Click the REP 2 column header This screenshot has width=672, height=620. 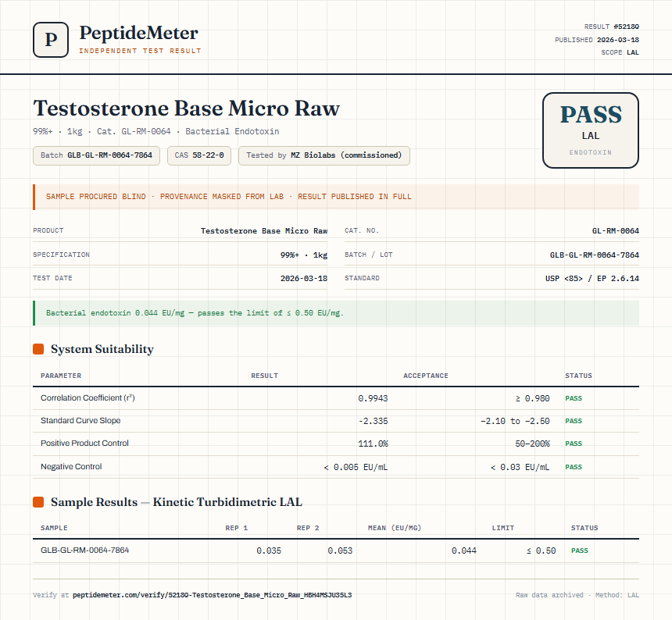[x=308, y=528]
